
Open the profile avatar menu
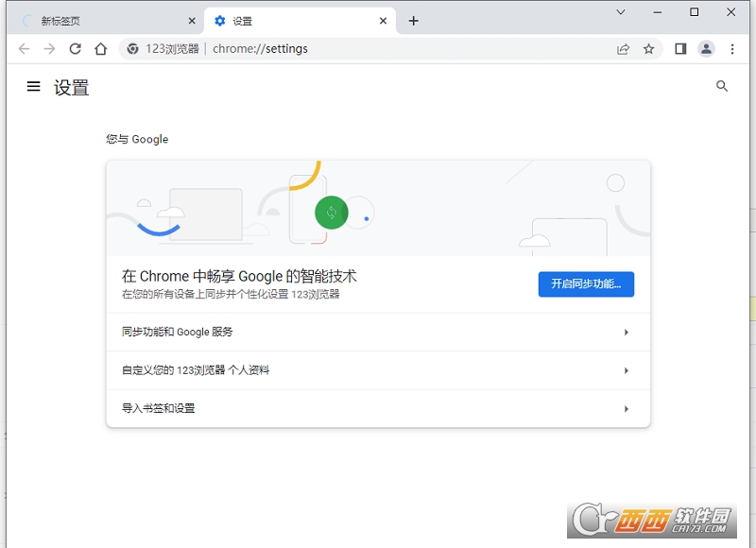click(706, 49)
